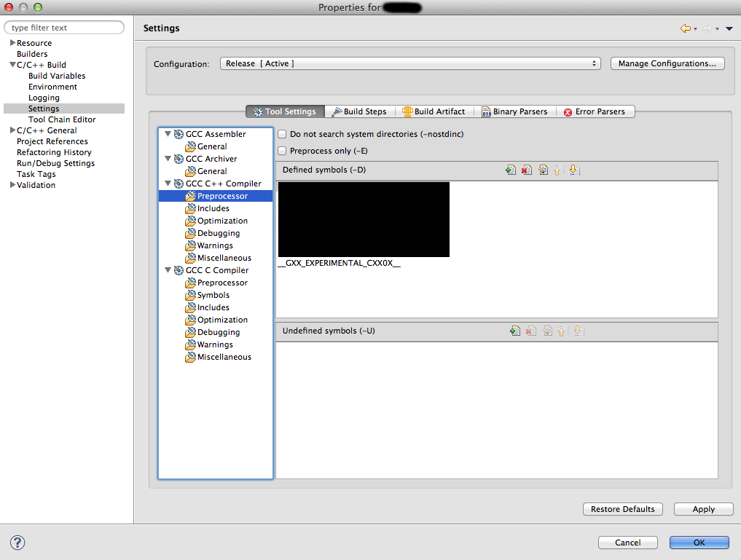Viewport: 741px width, 560px height.
Task: Delete the selected defined symbol
Action: pos(527,170)
